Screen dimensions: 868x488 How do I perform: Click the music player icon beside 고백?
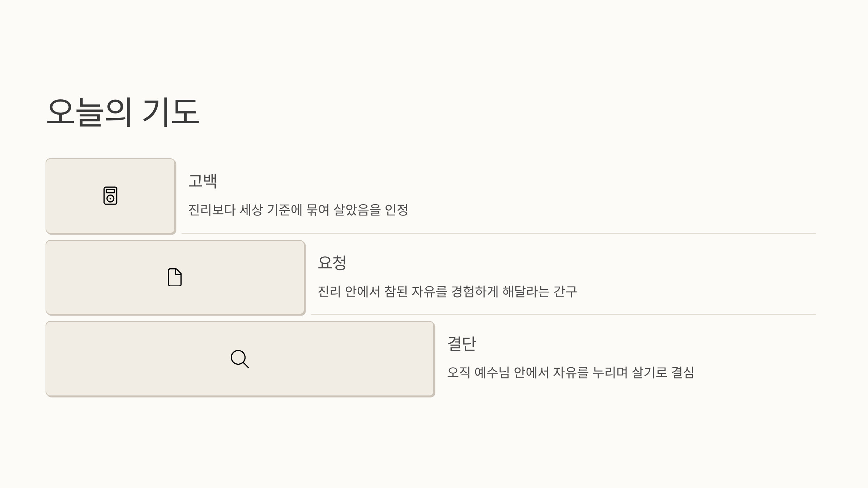click(x=110, y=196)
